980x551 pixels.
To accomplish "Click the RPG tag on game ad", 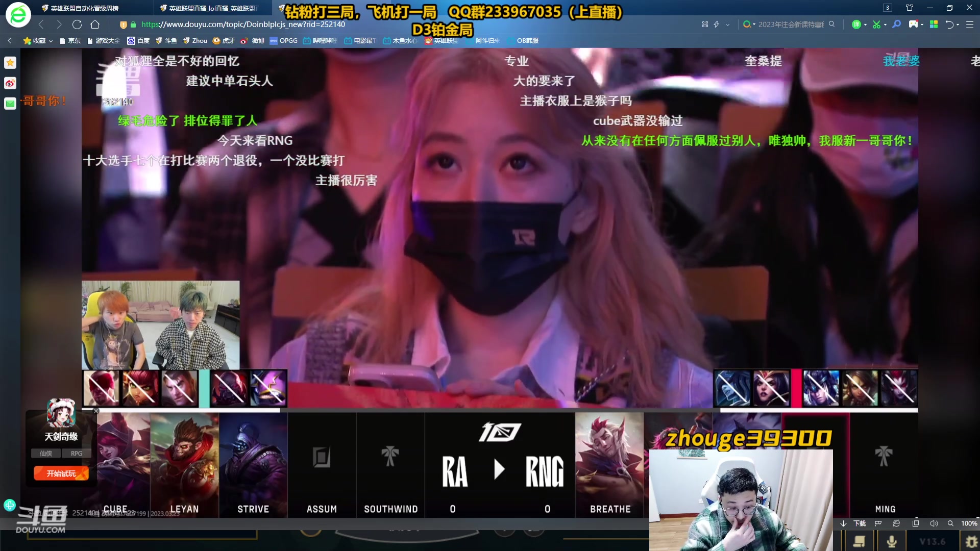I will pyautogui.click(x=77, y=454).
